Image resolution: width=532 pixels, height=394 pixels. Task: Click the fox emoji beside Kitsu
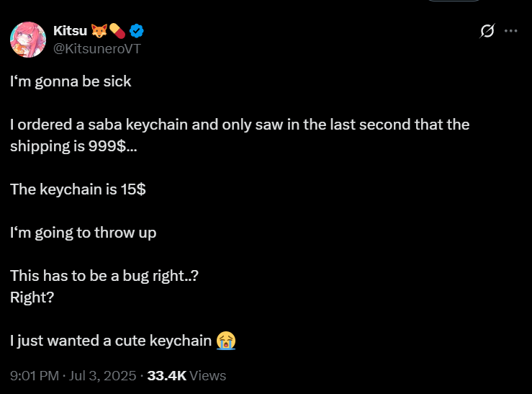point(99,30)
